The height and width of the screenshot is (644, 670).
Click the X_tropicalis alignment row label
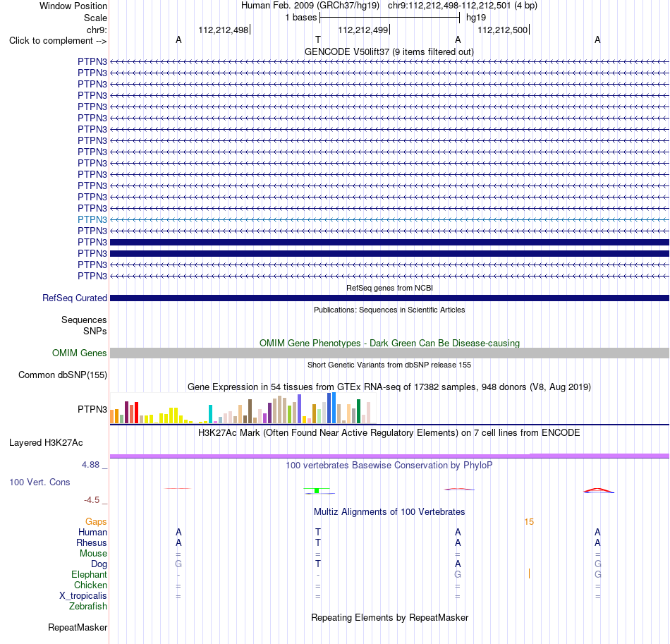[83, 596]
